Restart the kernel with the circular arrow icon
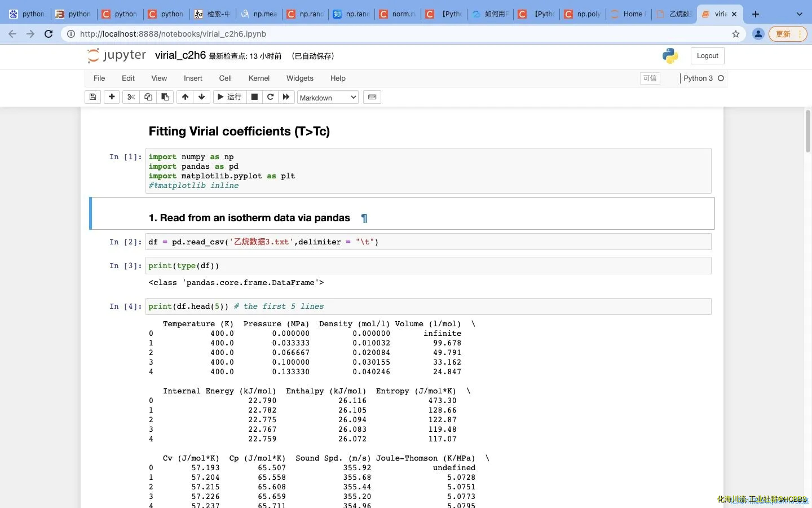This screenshot has width=812, height=508. pos(270,97)
